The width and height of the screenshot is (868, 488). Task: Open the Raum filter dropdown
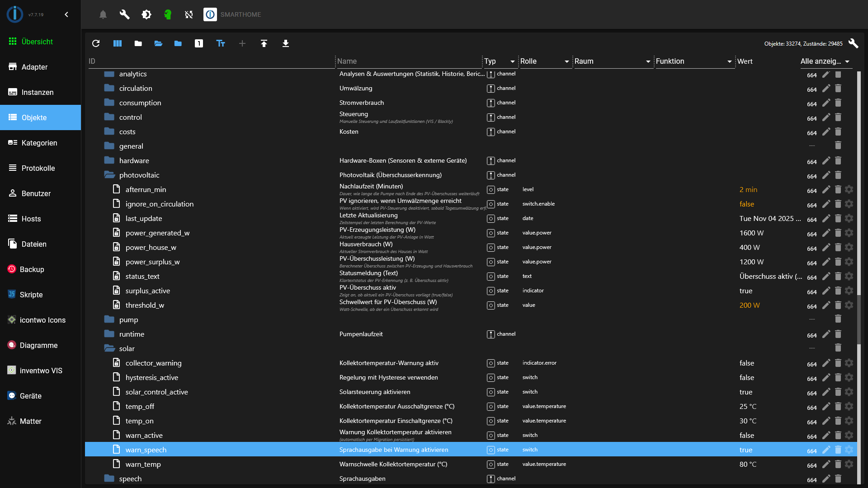tap(648, 61)
